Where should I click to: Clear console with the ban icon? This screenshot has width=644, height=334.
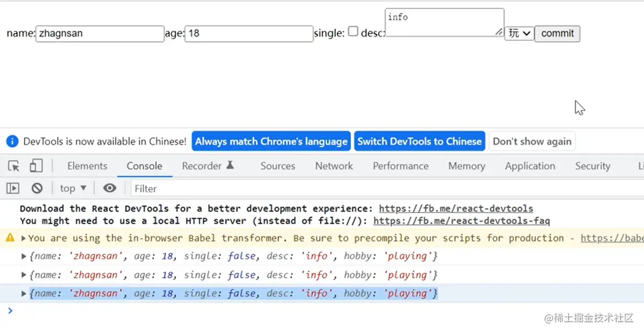point(37,188)
